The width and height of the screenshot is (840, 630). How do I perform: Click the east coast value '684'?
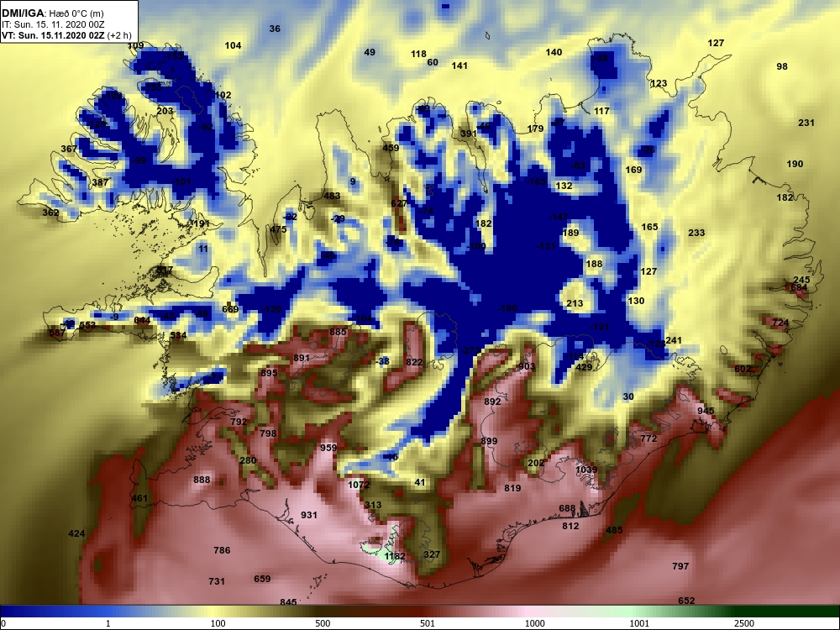coord(799,287)
